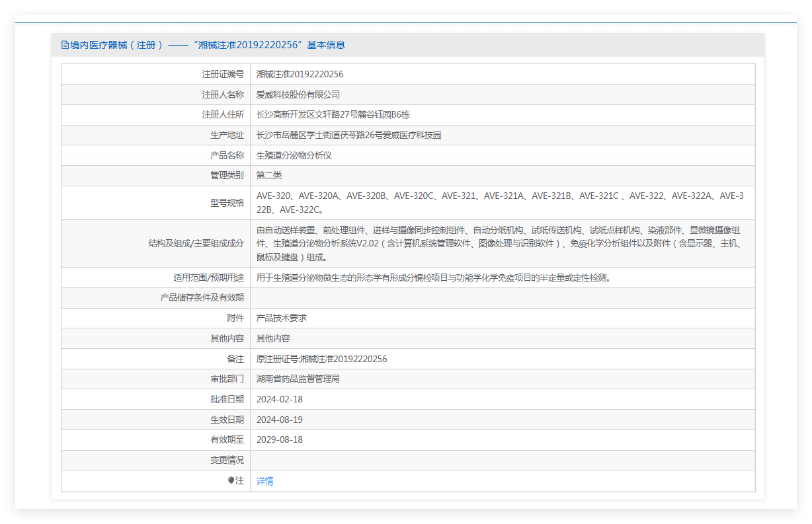Click approving department 湖南省药品监督管理局
The image size is (812, 524).
pyautogui.click(x=298, y=379)
